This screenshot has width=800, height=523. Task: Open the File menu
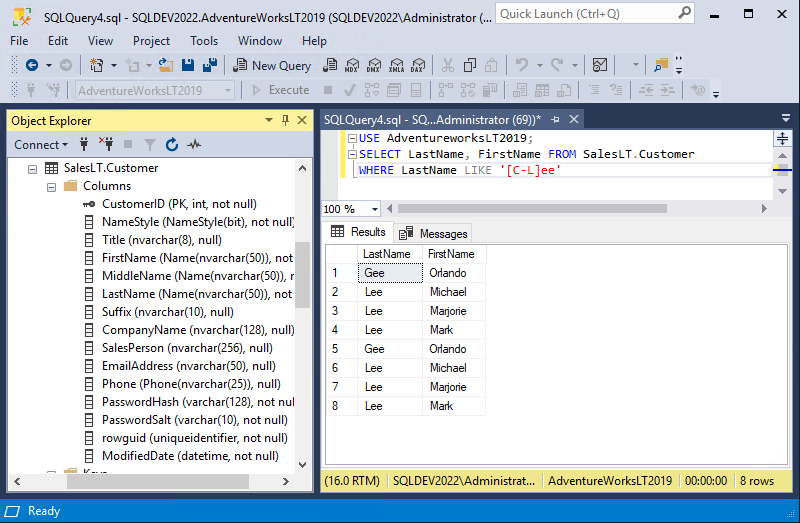pyautogui.click(x=19, y=41)
